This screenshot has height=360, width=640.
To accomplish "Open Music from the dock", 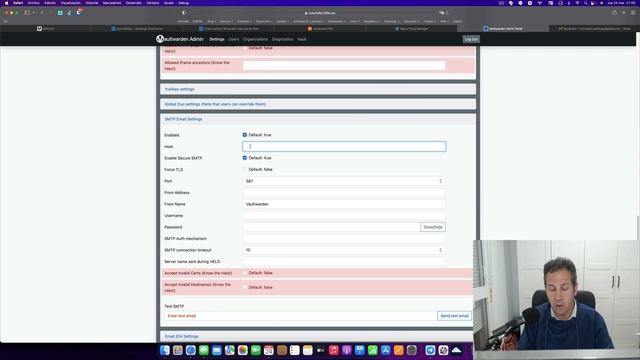I will pyautogui.click(x=334, y=350).
